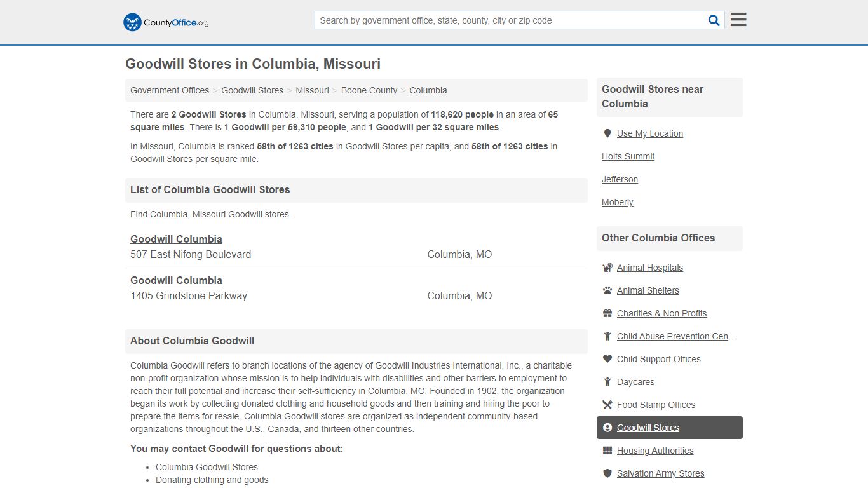Open Housing Authorities link
The width and height of the screenshot is (868, 488).
click(x=655, y=451)
